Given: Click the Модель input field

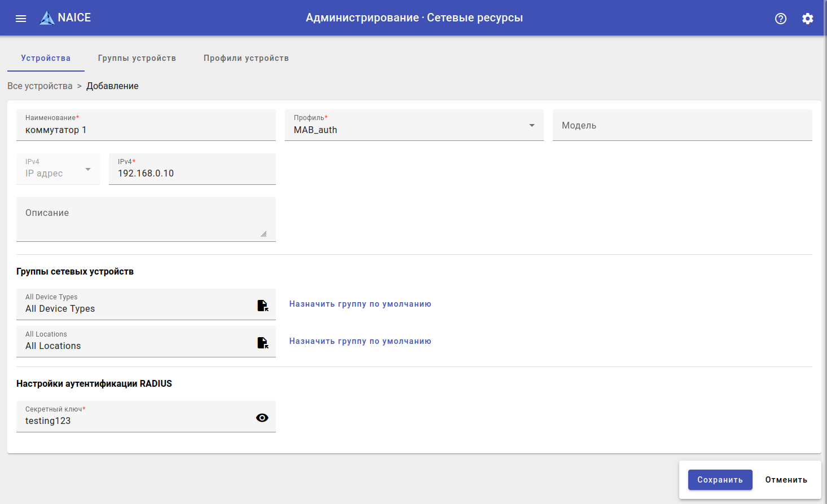Looking at the screenshot, I should click(x=682, y=126).
